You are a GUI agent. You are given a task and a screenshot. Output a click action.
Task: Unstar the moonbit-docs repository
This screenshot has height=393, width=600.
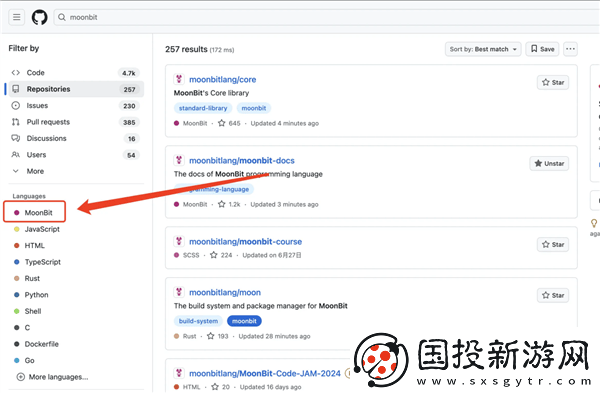(549, 164)
